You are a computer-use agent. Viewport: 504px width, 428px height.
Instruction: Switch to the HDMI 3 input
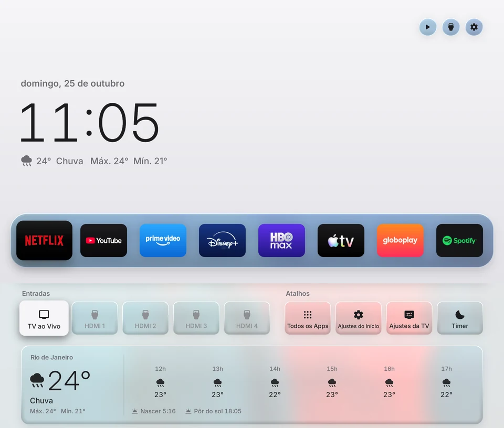(196, 318)
